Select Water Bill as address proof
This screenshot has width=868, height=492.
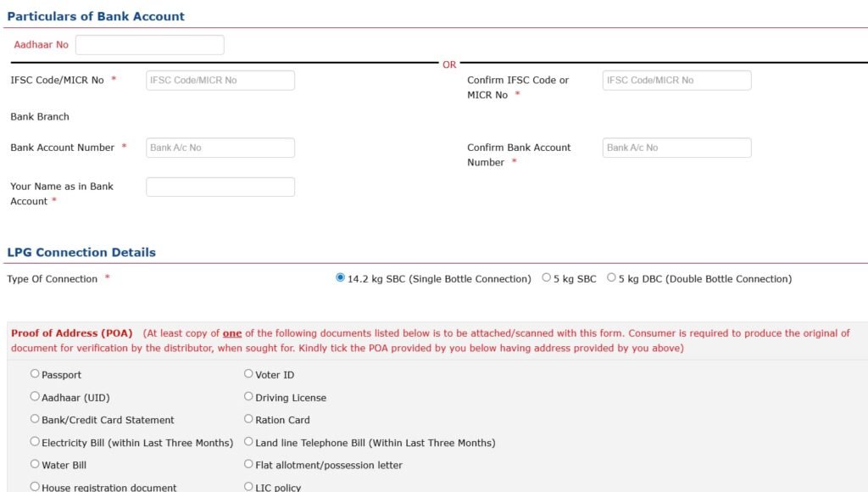[35, 465]
